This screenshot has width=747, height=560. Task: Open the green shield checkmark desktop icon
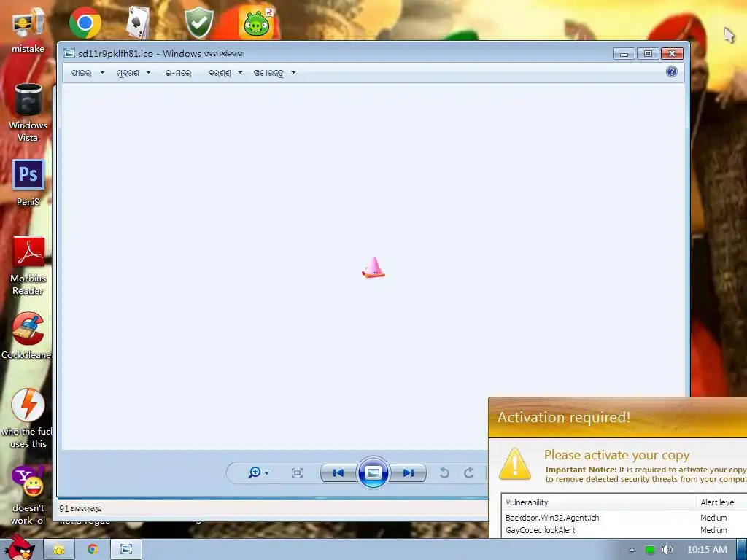198,23
